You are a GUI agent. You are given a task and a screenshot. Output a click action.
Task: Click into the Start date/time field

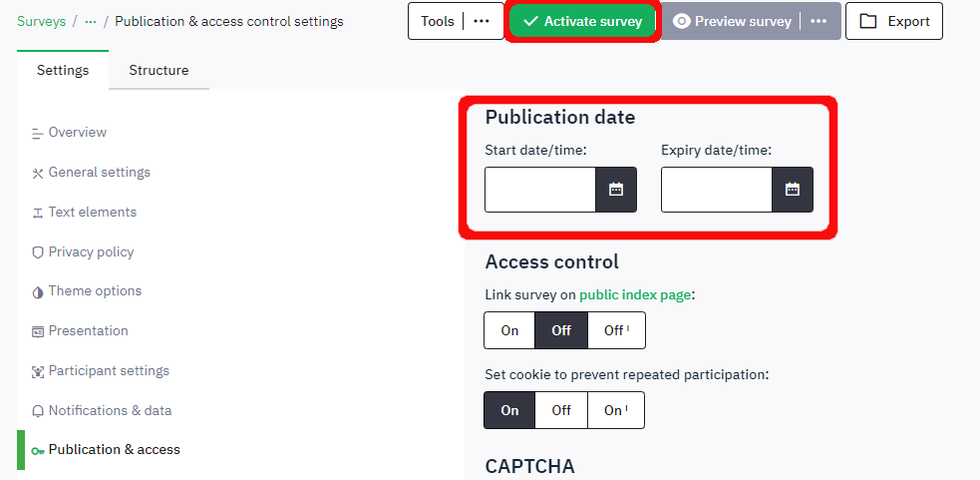click(540, 190)
